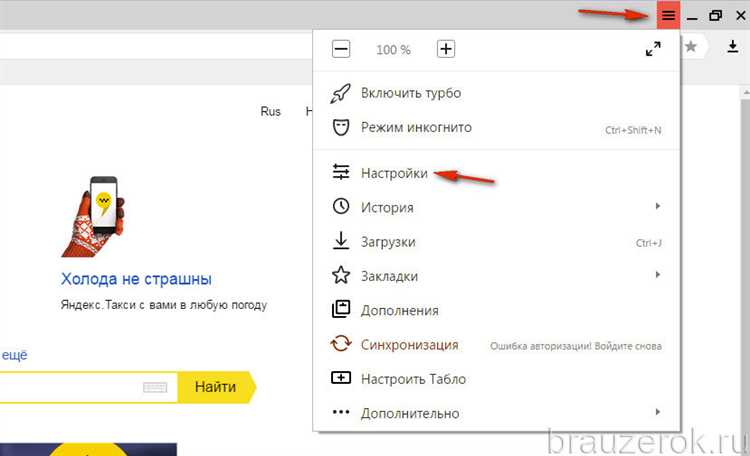Open the on-screen keyboard icon in search field
The height and width of the screenshot is (456, 750).
tap(155, 387)
